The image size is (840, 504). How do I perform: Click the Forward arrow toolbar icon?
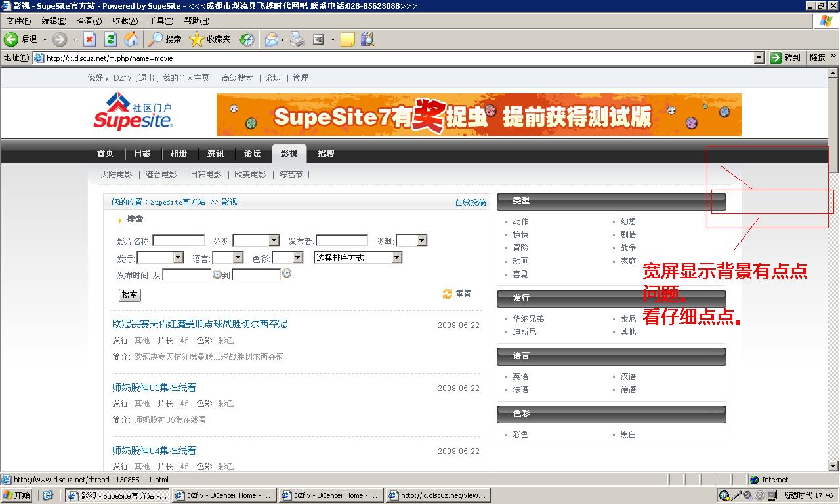pyautogui.click(x=60, y=39)
